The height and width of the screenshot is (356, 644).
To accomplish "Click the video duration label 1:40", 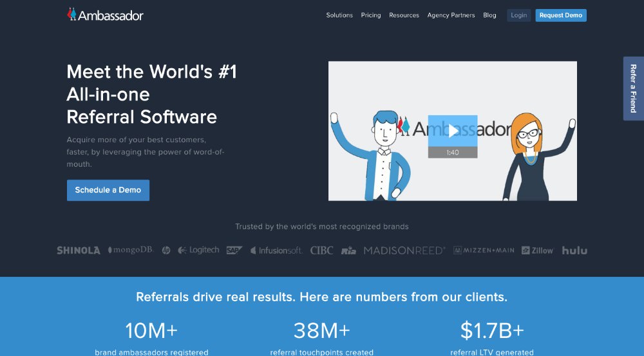I will (x=453, y=153).
